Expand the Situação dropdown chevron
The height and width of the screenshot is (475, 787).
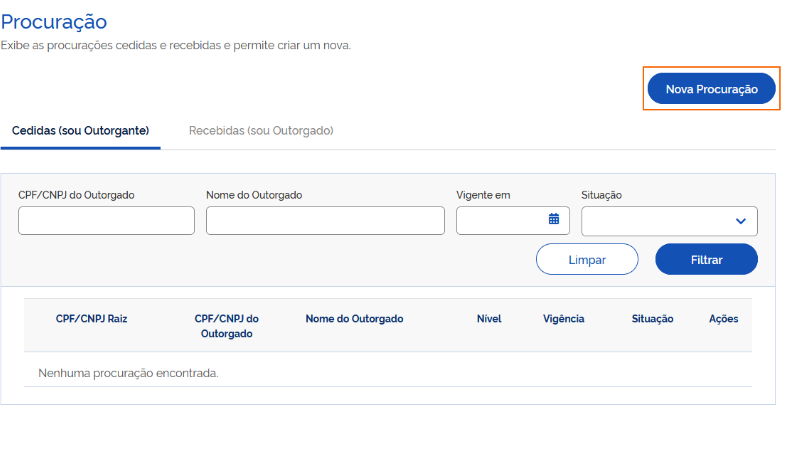740,221
